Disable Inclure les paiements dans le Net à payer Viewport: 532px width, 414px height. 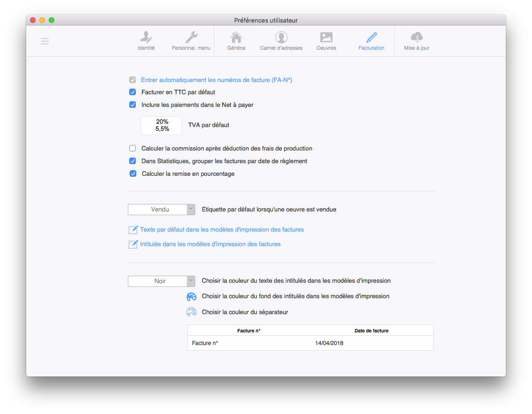(x=133, y=105)
